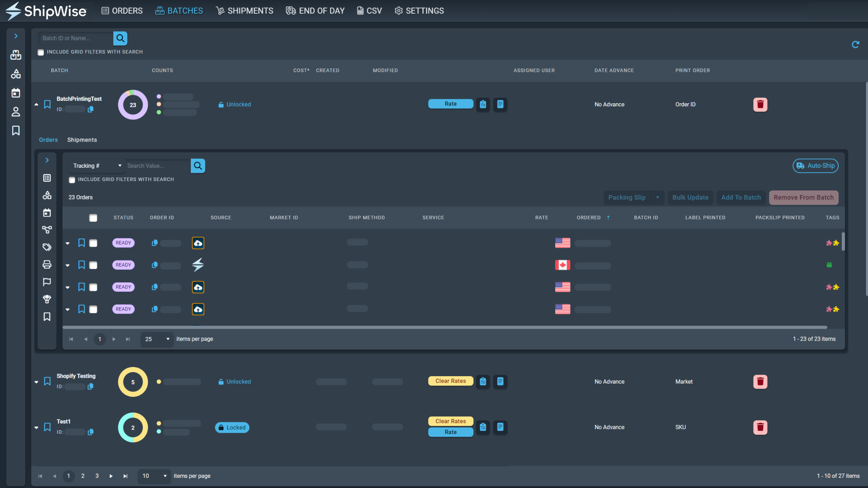This screenshot has height=488, width=868.
Task: Click the calendar icon in left sidebar
Action: point(16,92)
